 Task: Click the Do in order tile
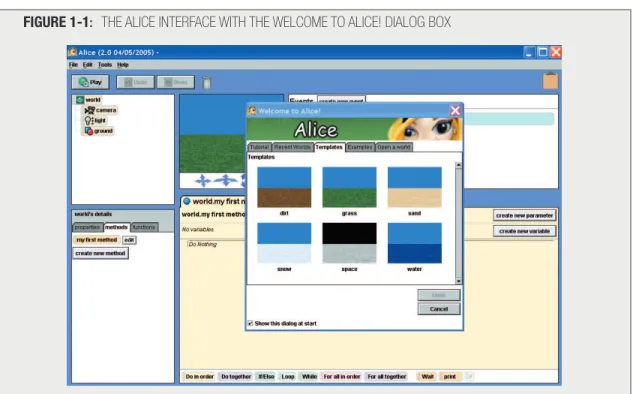click(199, 376)
